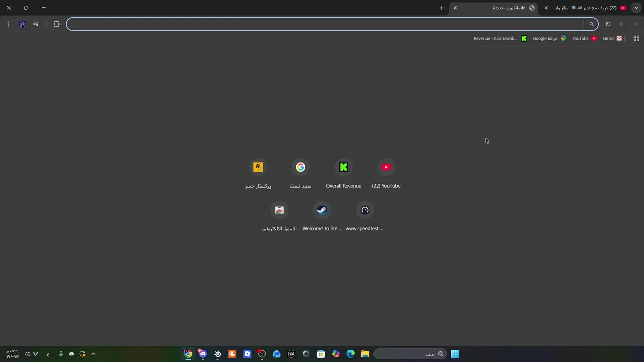Open the Wi-Fi network tray icon
This screenshot has height=362, width=644.
point(36,354)
